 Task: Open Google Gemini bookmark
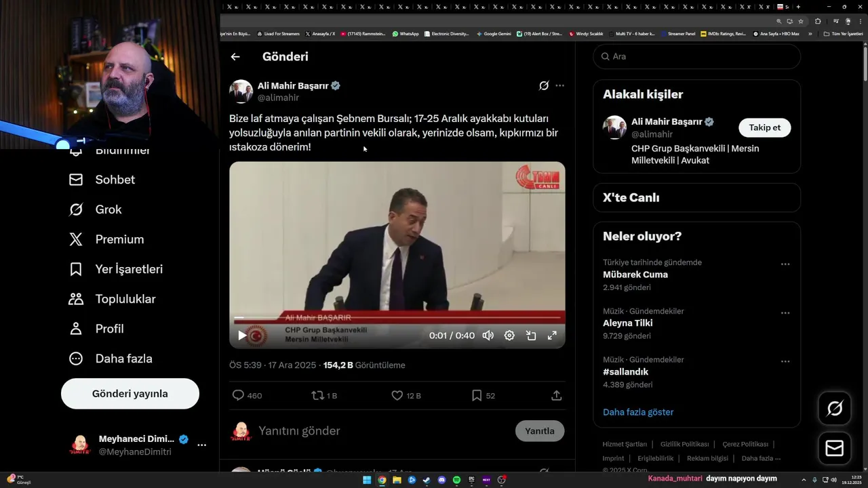[494, 33]
